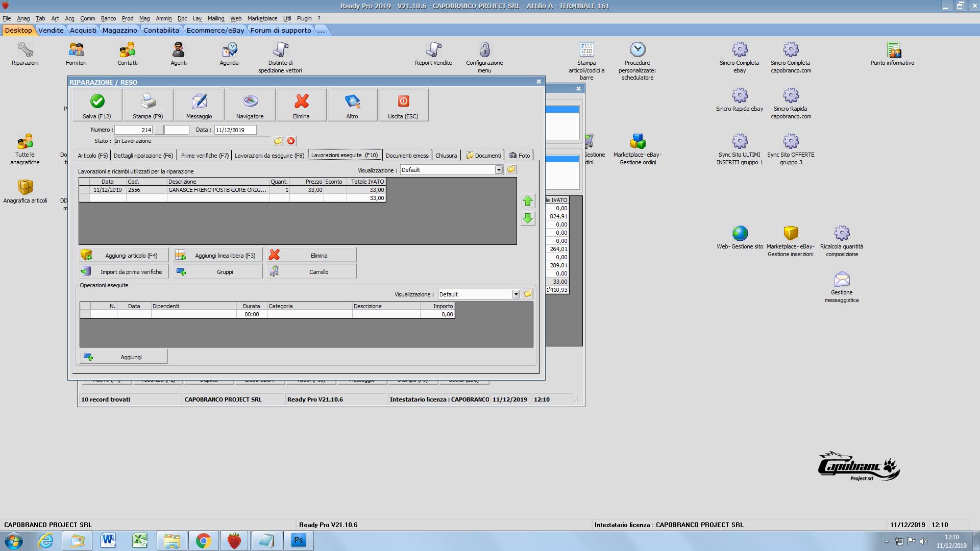Open Marketplace eBay Gestione inserzioni icon
The width and height of the screenshot is (980, 551).
point(791,241)
